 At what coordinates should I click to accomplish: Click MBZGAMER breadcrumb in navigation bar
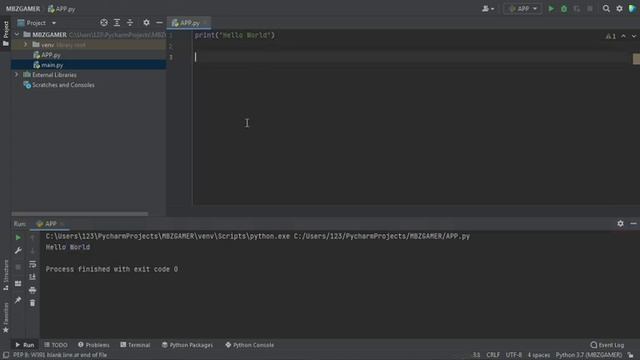pos(23,9)
